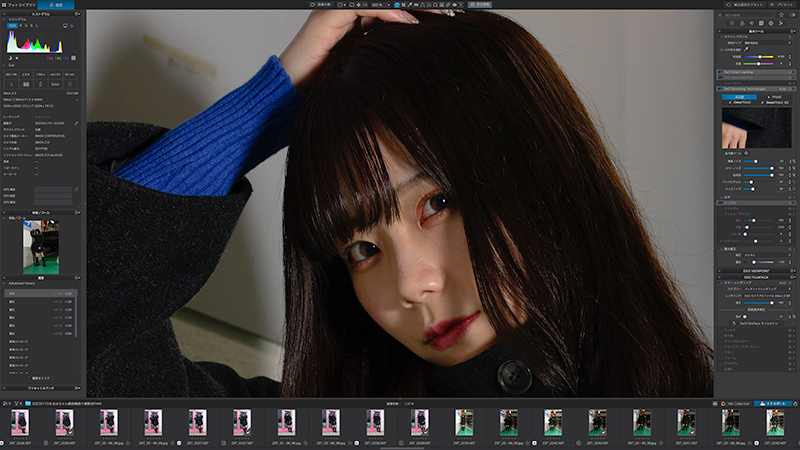Open the Detail palette tab icon
800x450 pixels.
752,23
